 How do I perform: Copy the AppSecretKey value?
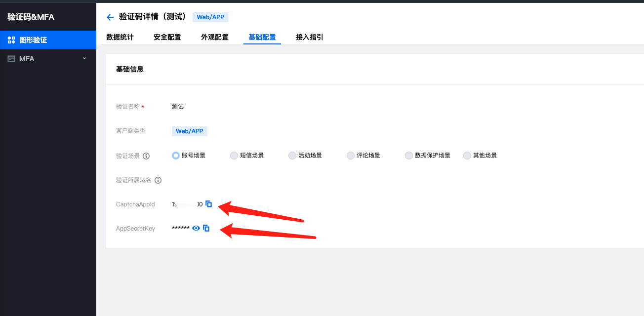click(x=206, y=228)
